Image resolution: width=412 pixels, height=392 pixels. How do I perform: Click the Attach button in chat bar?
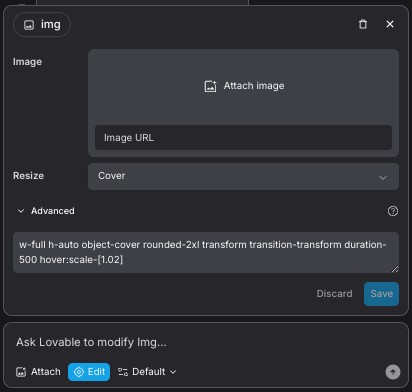click(38, 372)
